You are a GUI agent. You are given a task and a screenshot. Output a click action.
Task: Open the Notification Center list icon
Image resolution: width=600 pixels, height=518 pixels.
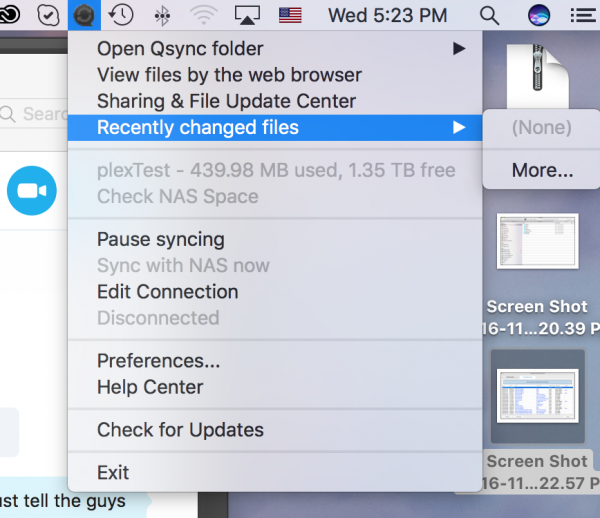click(x=582, y=16)
